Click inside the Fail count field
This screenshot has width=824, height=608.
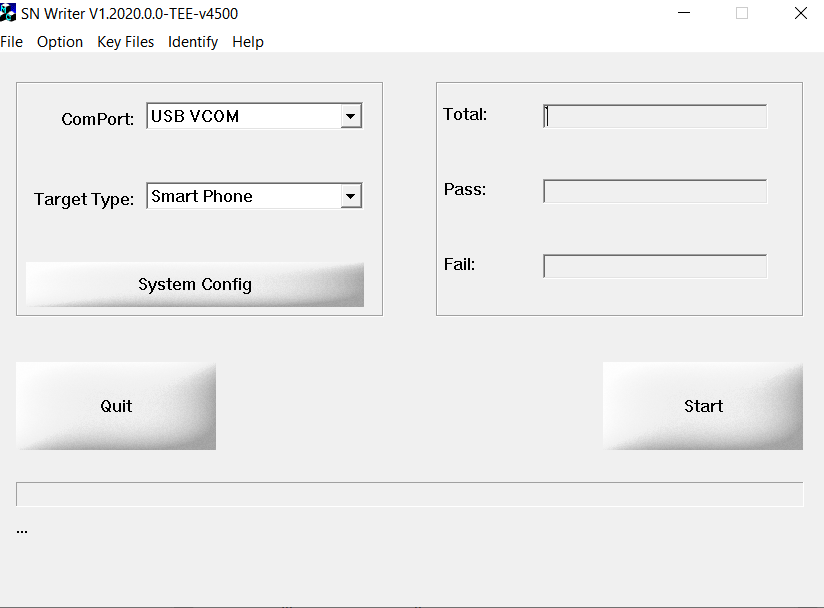(655, 266)
